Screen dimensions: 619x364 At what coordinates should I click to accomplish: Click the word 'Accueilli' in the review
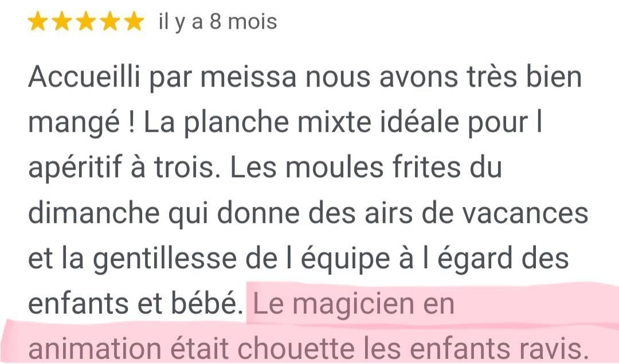point(84,77)
